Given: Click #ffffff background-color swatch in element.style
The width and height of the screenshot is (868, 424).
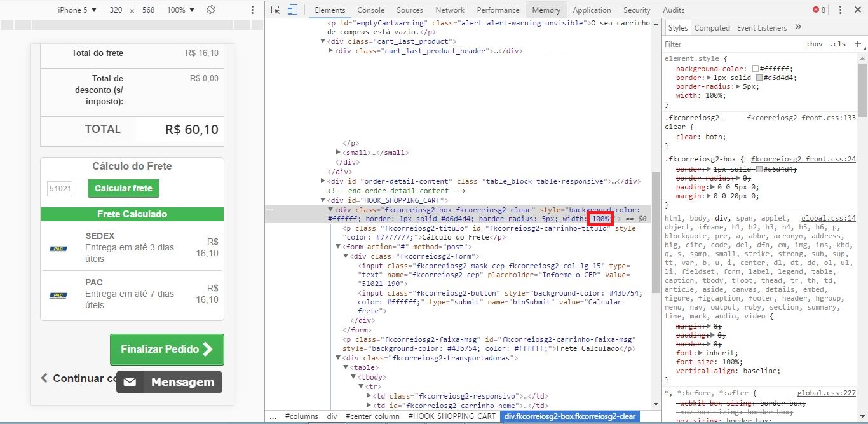Looking at the screenshot, I should pyautogui.click(x=756, y=69).
